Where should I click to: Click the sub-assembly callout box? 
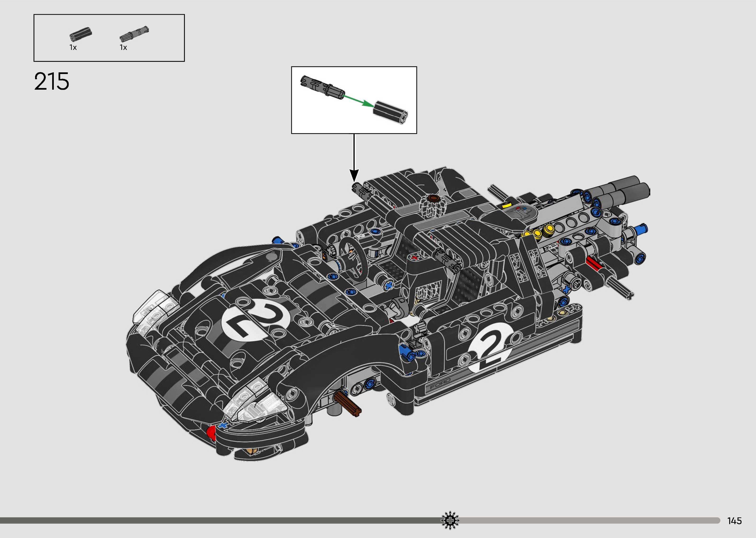point(354,100)
